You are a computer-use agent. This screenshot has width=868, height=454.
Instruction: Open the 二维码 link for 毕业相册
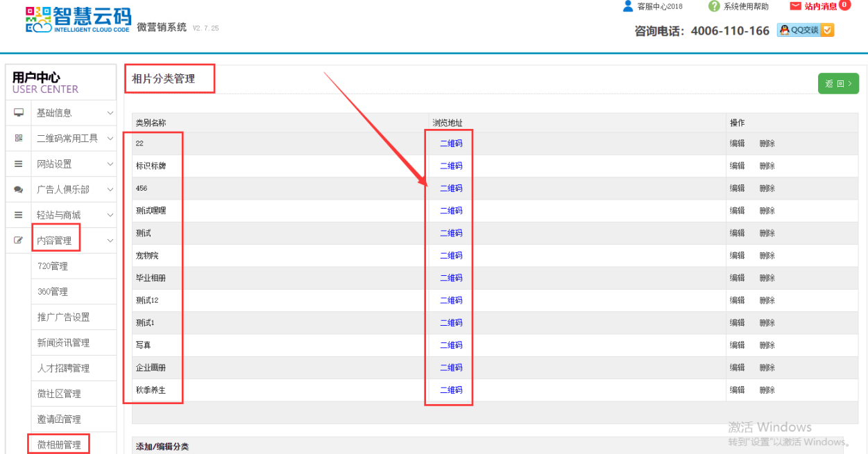click(451, 278)
